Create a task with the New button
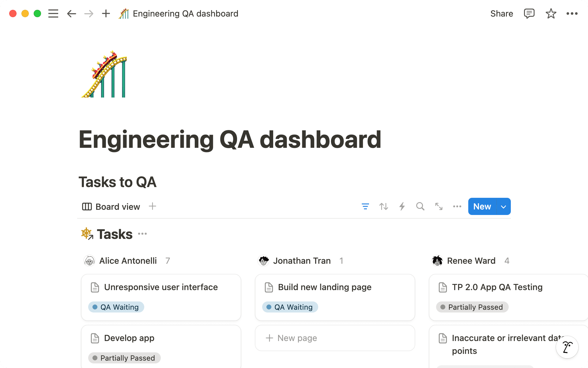The width and height of the screenshot is (588, 368). 482,206
